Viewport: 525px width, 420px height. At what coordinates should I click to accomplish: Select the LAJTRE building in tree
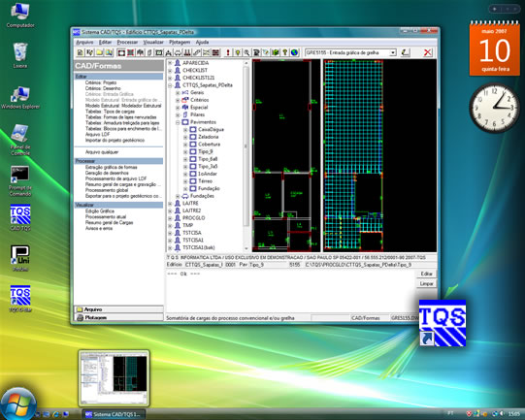(x=190, y=203)
